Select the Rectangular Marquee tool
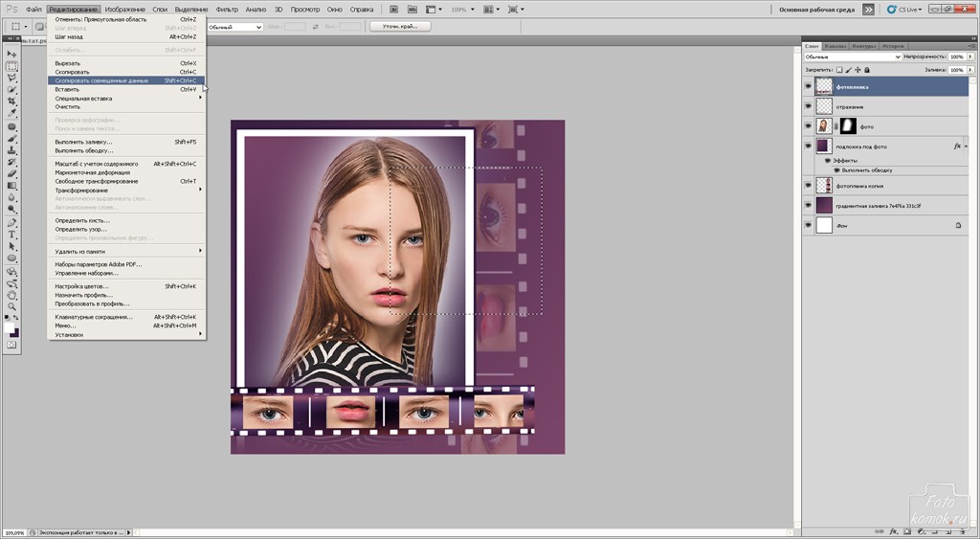 (x=12, y=67)
